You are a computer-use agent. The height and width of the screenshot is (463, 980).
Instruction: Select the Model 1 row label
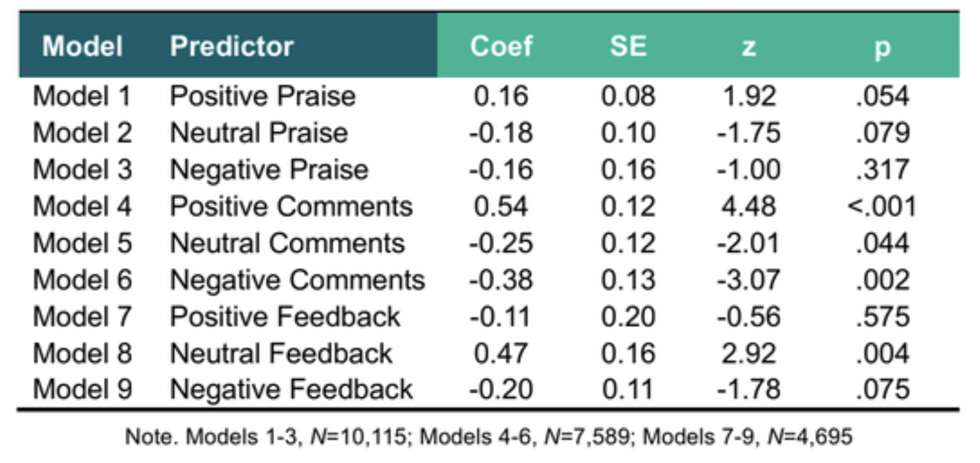pos(82,96)
